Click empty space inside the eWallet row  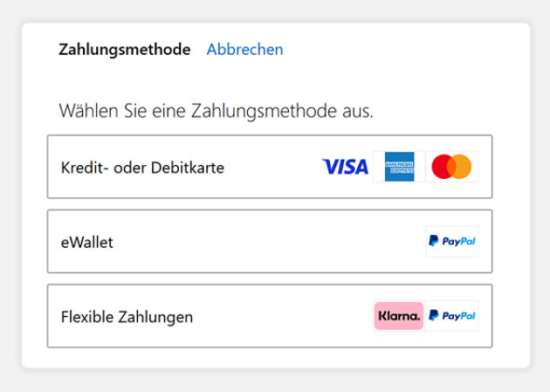(x=262, y=242)
